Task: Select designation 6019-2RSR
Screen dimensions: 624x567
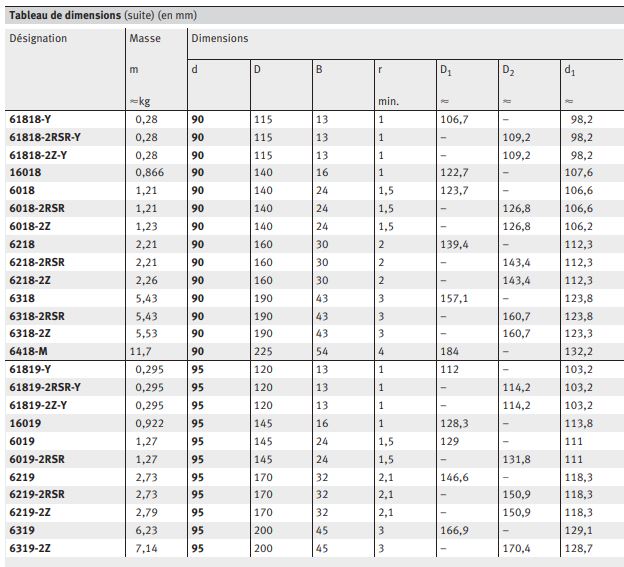Action: tap(37, 459)
